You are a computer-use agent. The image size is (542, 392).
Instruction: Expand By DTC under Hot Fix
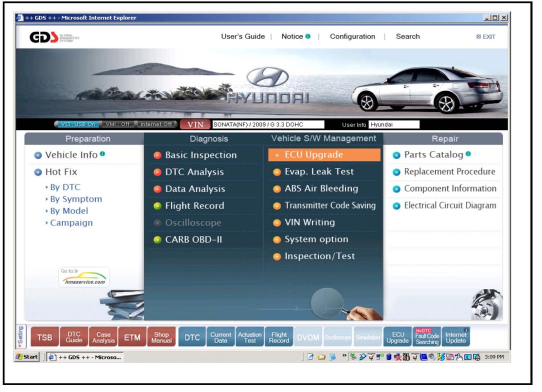click(x=65, y=187)
